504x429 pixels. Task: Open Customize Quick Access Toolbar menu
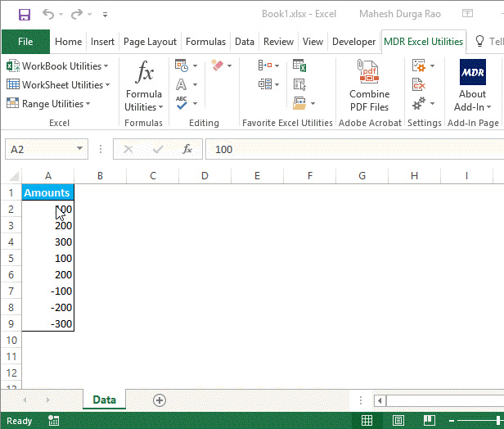pyautogui.click(x=105, y=15)
